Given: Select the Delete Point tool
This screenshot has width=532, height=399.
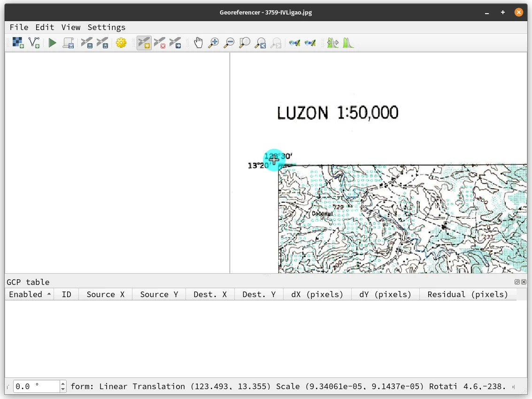Looking at the screenshot, I should pyautogui.click(x=160, y=43).
